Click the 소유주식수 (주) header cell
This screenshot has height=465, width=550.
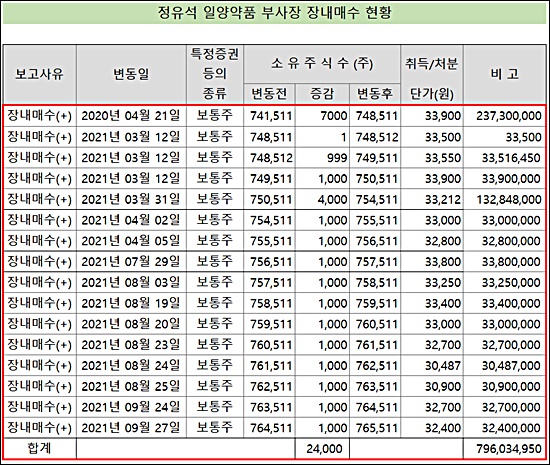322,64
